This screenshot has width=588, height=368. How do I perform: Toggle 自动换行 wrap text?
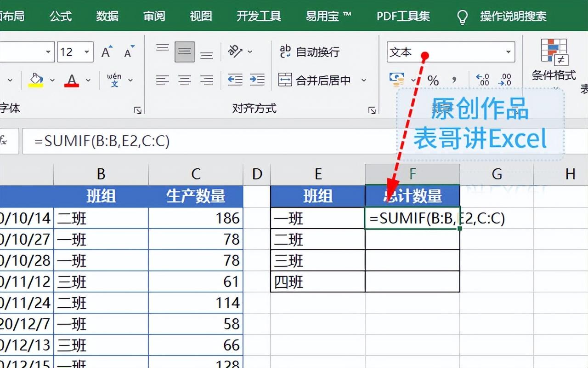click(x=309, y=52)
